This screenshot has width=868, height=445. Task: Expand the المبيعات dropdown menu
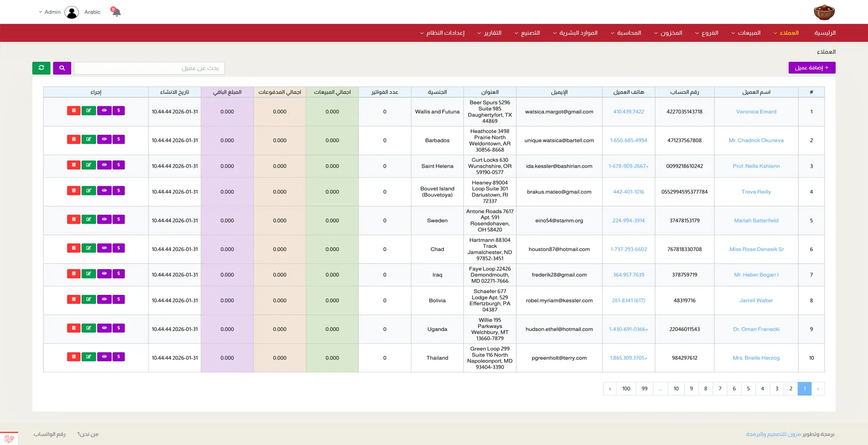click(746, 33)
